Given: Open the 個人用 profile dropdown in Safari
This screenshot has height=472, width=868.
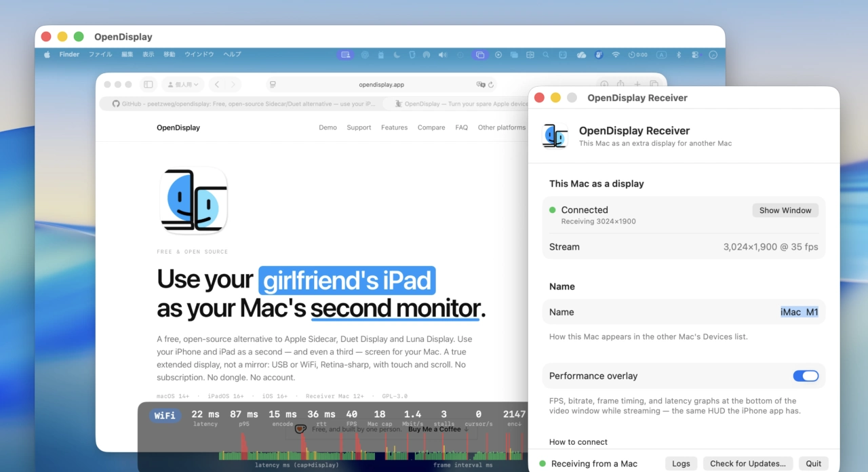Looking at the screenshot, I should click(182, 85).
